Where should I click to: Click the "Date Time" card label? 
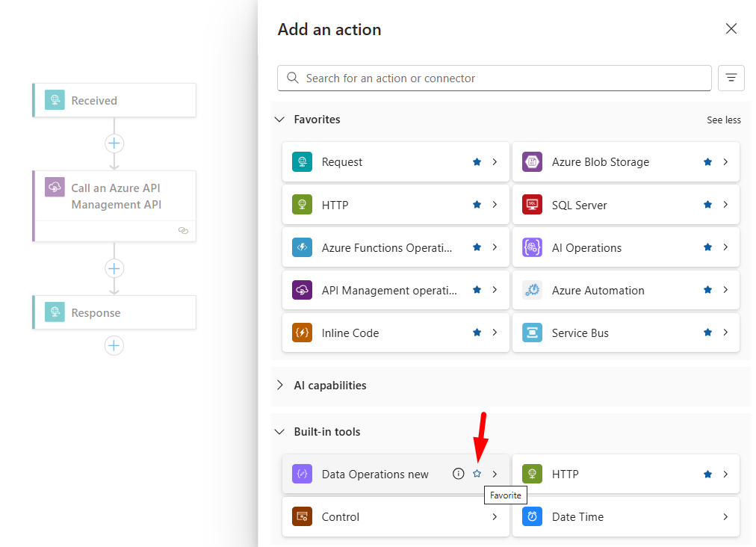pos(577,517)
